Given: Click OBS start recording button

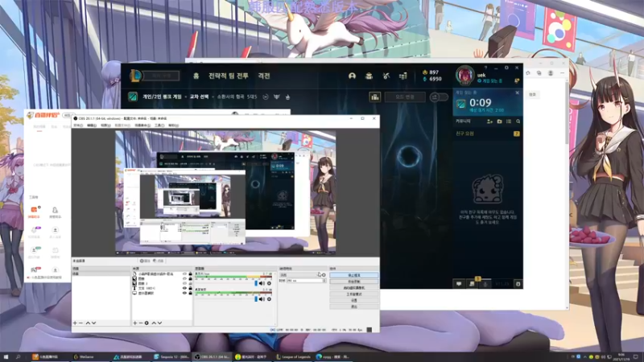Looking at the screenshot, I should [x=354, y=282].
